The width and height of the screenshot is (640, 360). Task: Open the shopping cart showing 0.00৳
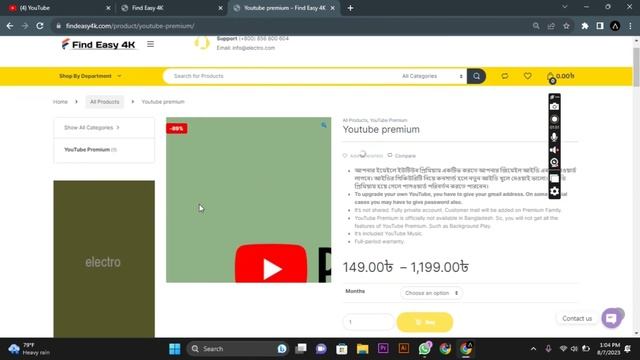coord(560,76)
